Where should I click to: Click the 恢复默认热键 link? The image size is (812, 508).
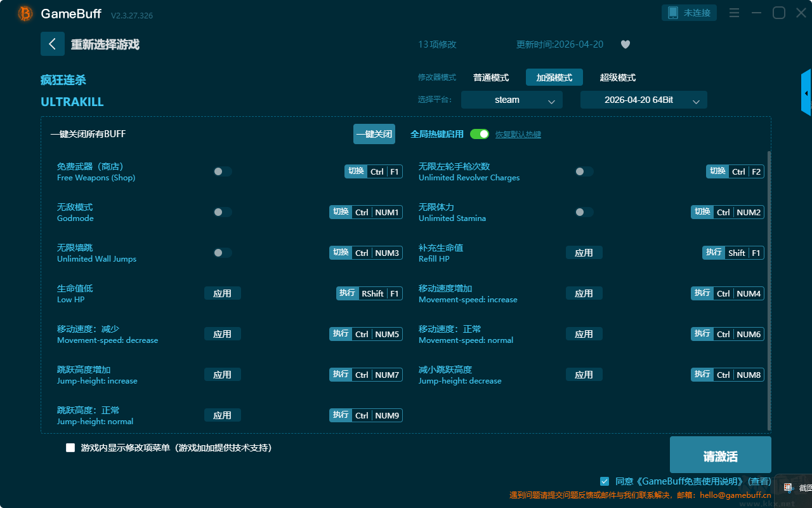[518, 135]
